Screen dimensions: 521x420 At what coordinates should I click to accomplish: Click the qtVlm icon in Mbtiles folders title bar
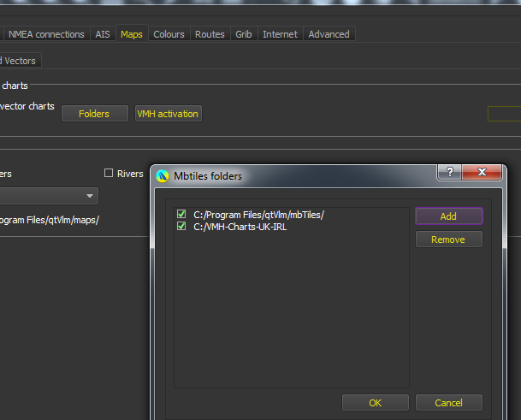(x=163, y=176)
